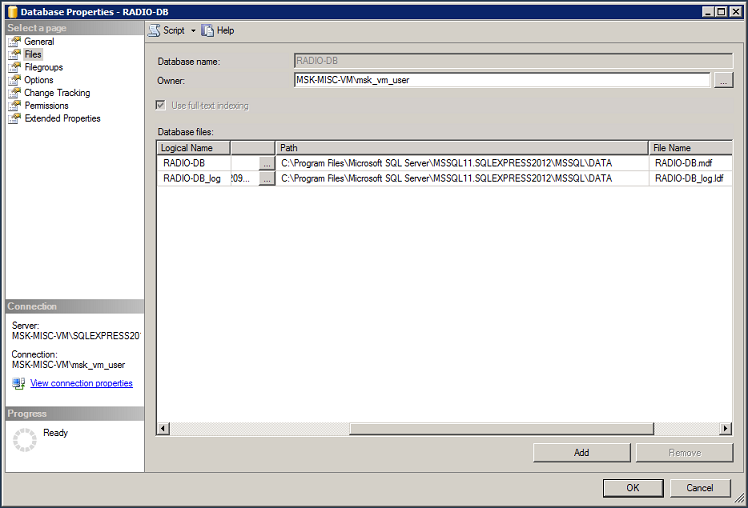Click ellipsis button in RADIO-DB row
The width and height of the screenshot is (748, 508).
click(x=267, y=164)
